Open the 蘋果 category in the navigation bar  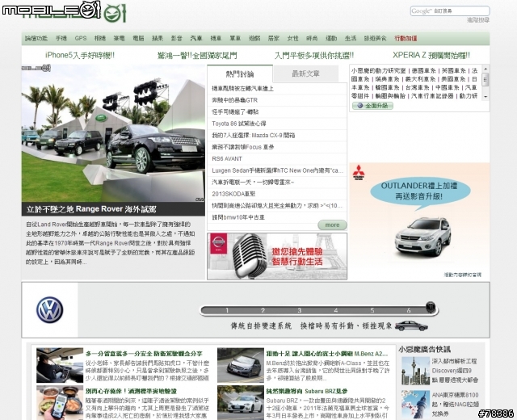click(158, 39)
